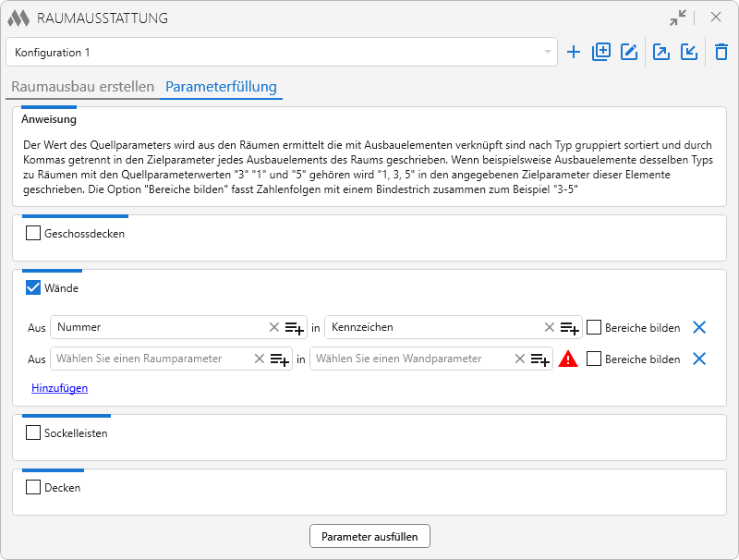Tick the Decken checkbox

[33, 487]
